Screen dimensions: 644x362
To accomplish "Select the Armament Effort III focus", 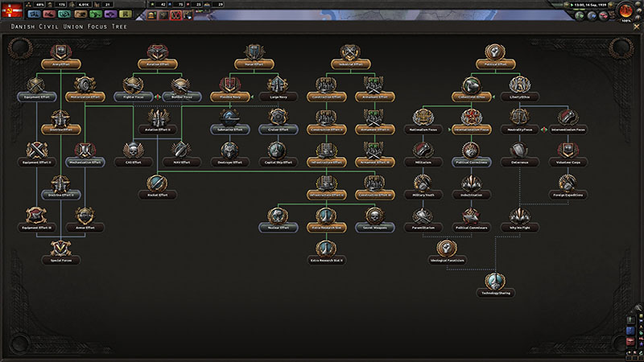I will [375, 155].
